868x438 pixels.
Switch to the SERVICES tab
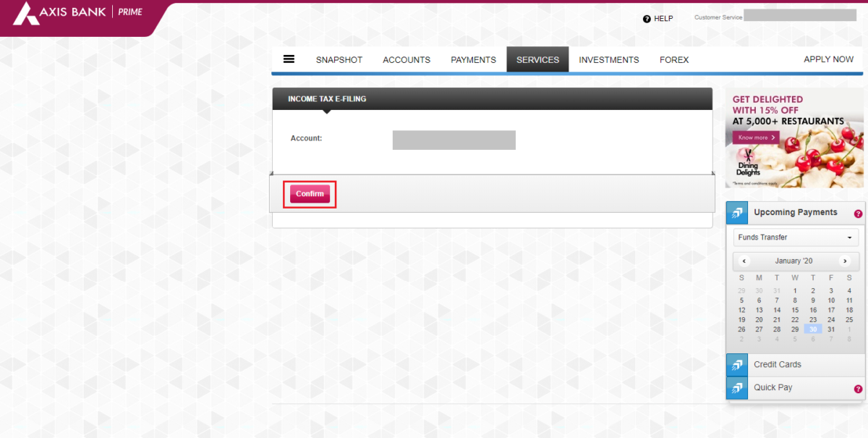click(x=537, y=59)
